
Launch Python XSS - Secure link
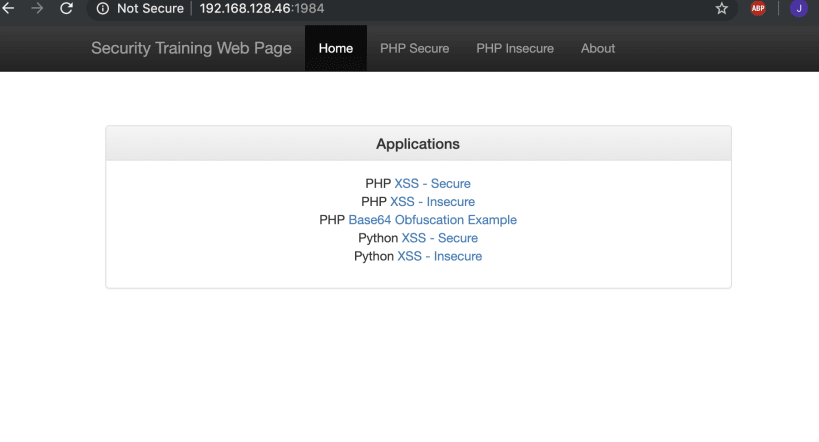(439, 238)
